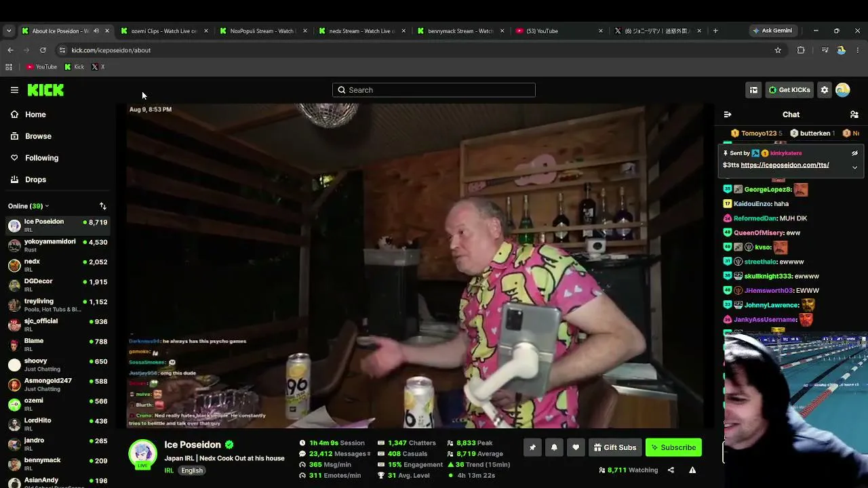The height and width of the screenshot is (488, 868).
Task: Open the browser extensions puzzle icon
Action: coord(801,50)
